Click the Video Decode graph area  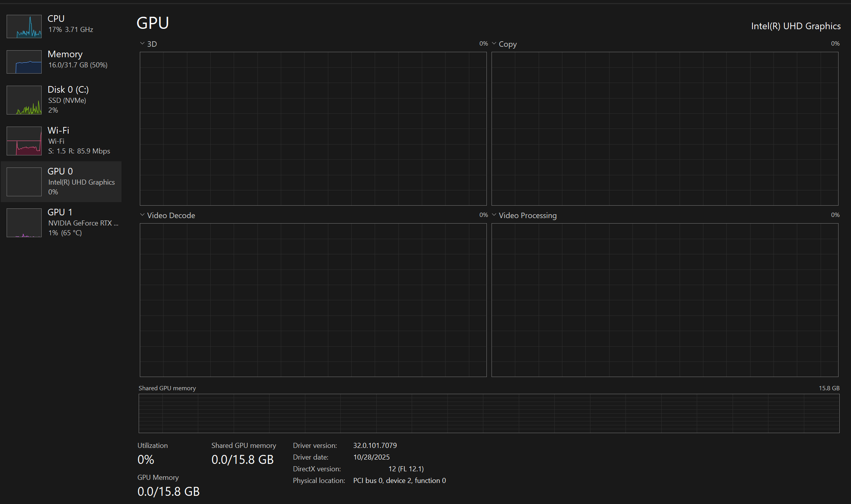coord(313,300)
